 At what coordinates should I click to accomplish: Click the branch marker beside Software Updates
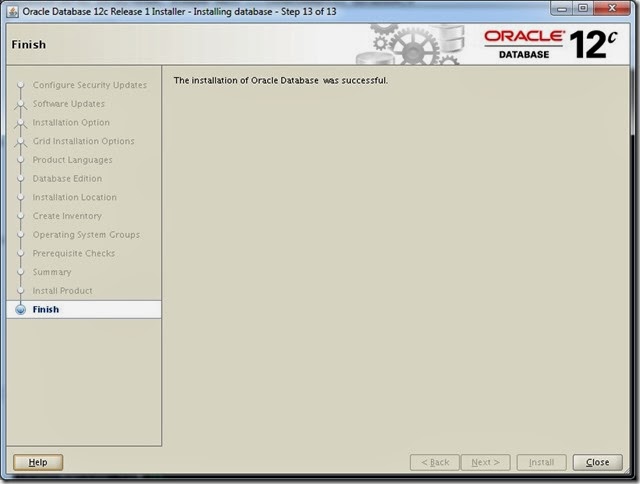click(x=20, y=104)
